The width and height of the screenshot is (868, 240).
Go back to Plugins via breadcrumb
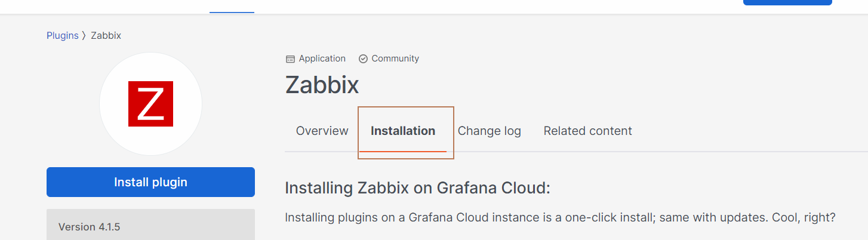(x=62, y=36)
